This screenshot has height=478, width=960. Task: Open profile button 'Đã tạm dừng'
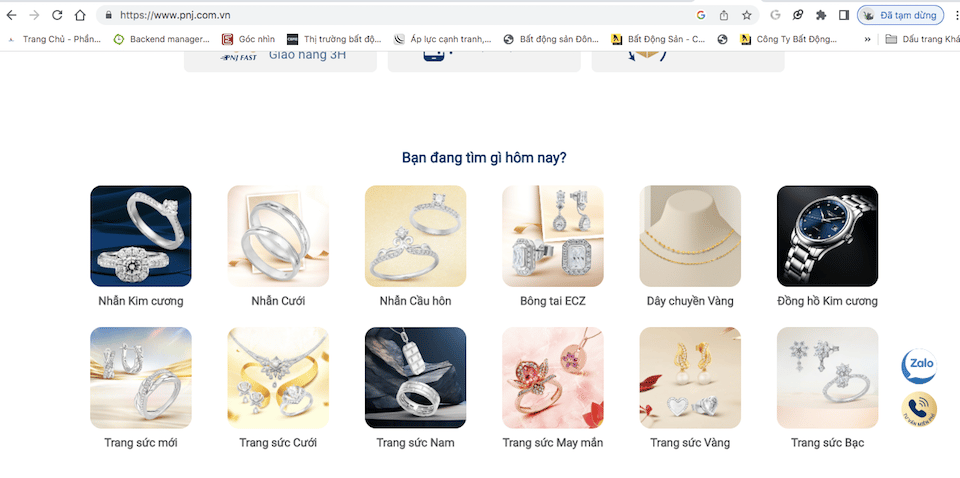[x=900, y=15]
